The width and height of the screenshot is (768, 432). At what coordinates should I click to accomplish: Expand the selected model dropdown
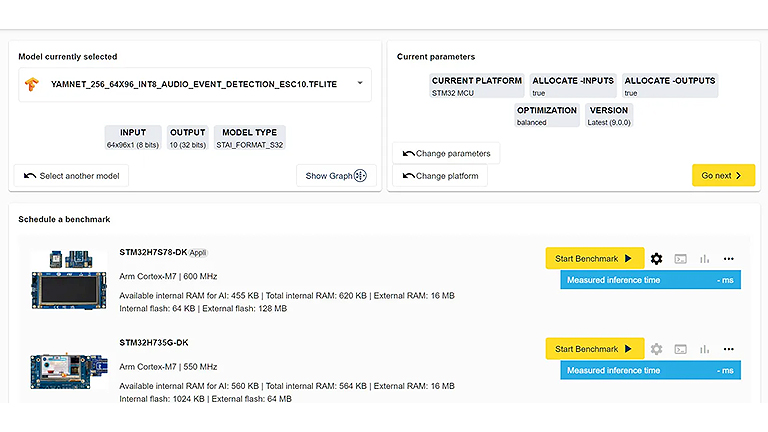pos(360,84)
